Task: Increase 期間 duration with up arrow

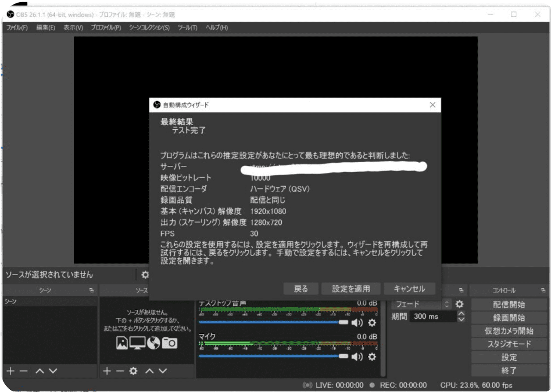Action: (x=461, y=314)
